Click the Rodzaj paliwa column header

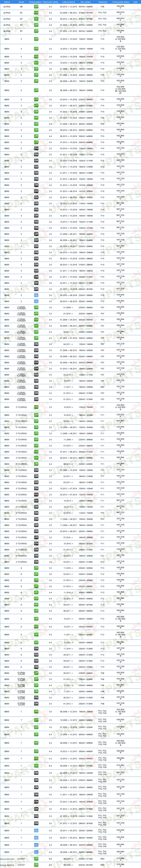pyautogui.click(x=35, y=2)
